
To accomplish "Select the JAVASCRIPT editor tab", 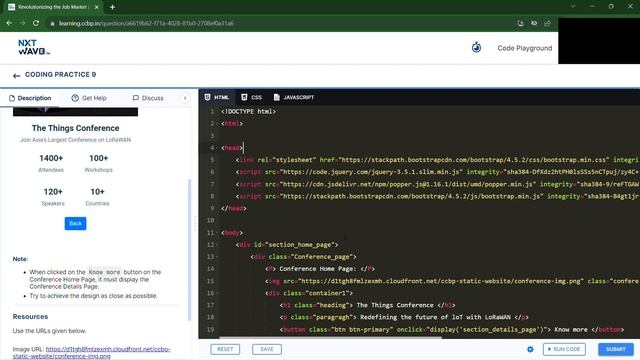I will [x=294, y=97].
